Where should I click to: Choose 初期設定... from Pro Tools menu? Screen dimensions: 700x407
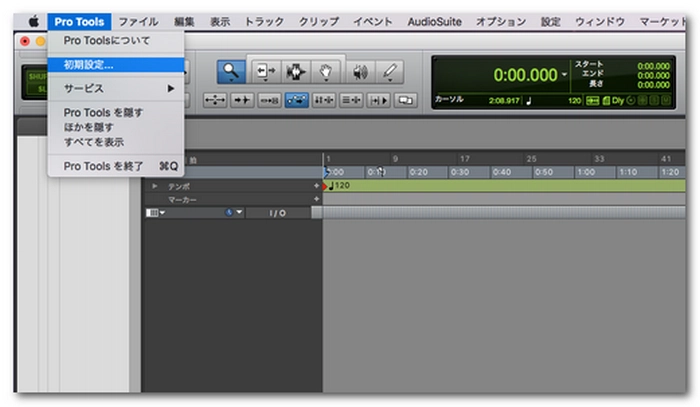[x=88, y=64]
